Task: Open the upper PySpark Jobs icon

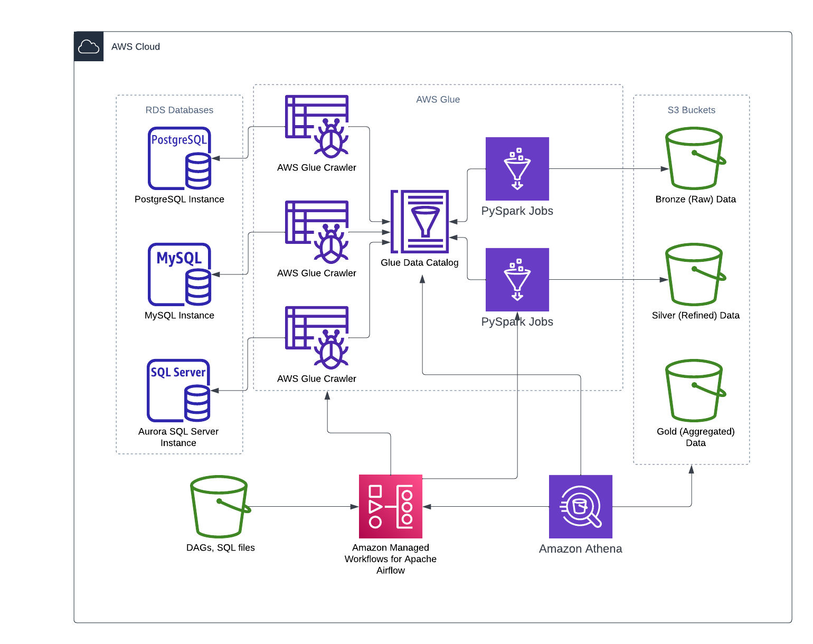Action: pos(516,169)
